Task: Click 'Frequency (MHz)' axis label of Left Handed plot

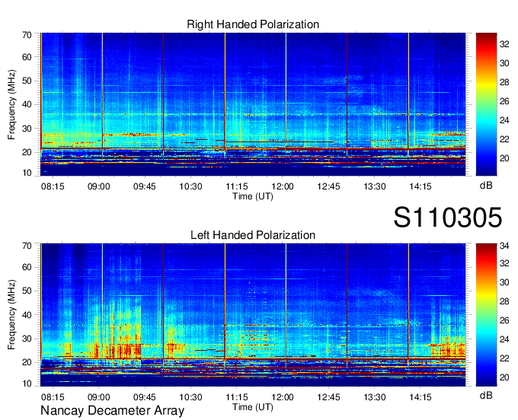Action: (11, 315)
